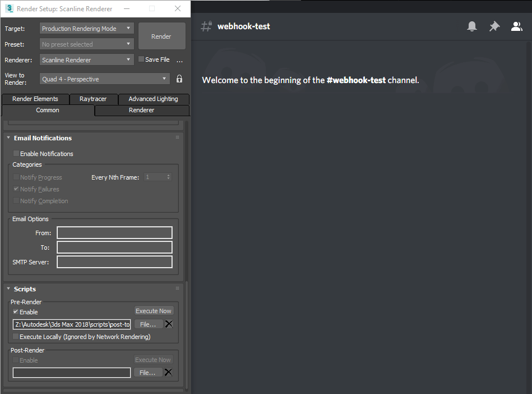The height and width of the screenshot is (394, 532).
Task: Switch to Advanced Lighting tab
Action: click(154, 99)
